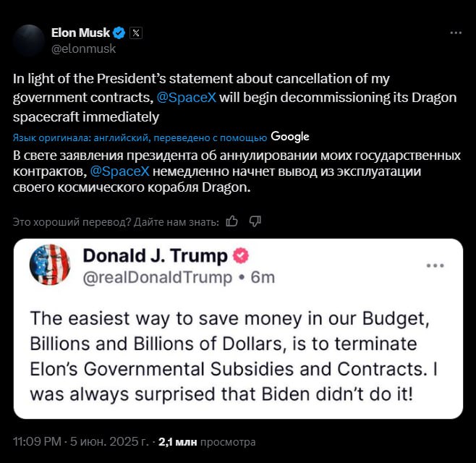The width and height of the screenshot is (476, 463).
Task: Open the three-dot menu on Trump's embedded post
Action: coord(435,266)
